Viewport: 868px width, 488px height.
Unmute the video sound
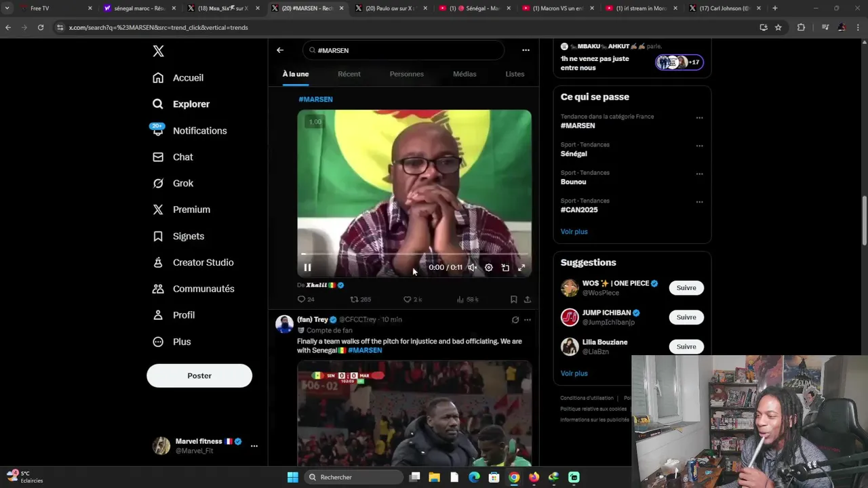tap(472, 268)
